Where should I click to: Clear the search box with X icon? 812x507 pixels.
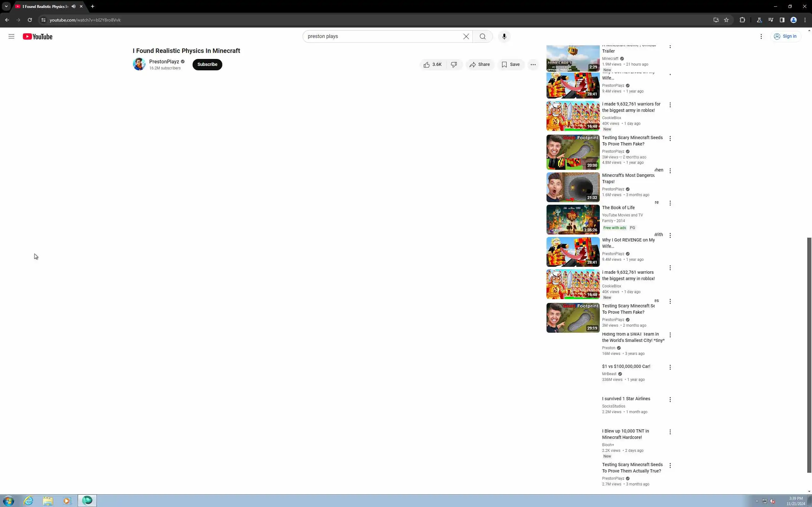466,36
